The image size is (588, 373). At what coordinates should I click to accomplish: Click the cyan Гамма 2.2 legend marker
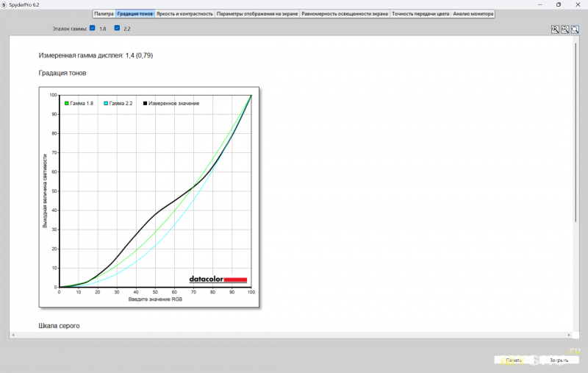click(107, 104)
